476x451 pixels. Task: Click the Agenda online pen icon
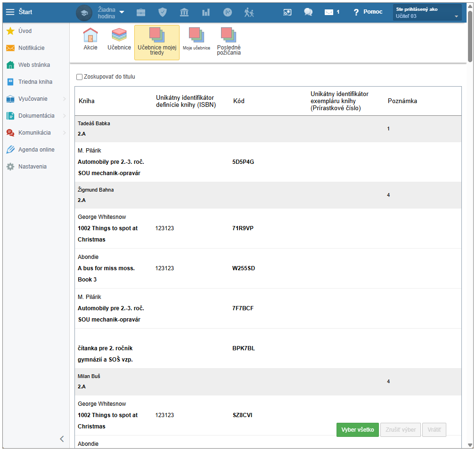pos(10,150)
